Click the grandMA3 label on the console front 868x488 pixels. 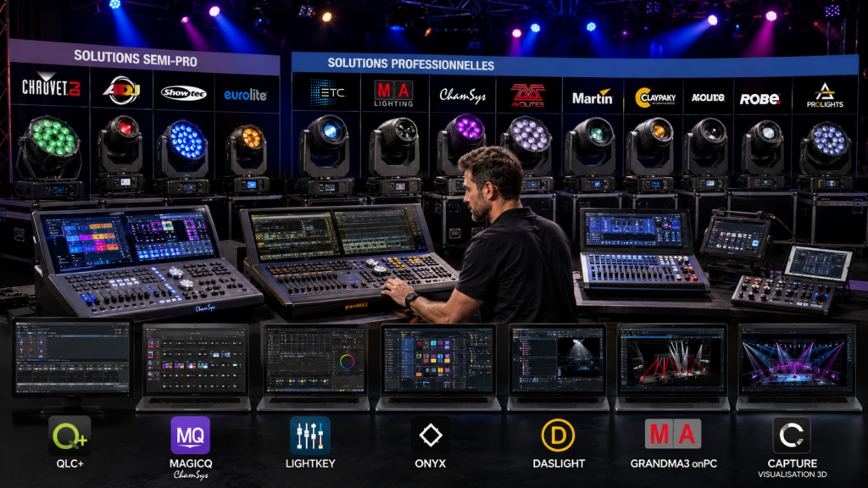coord(356,305)
